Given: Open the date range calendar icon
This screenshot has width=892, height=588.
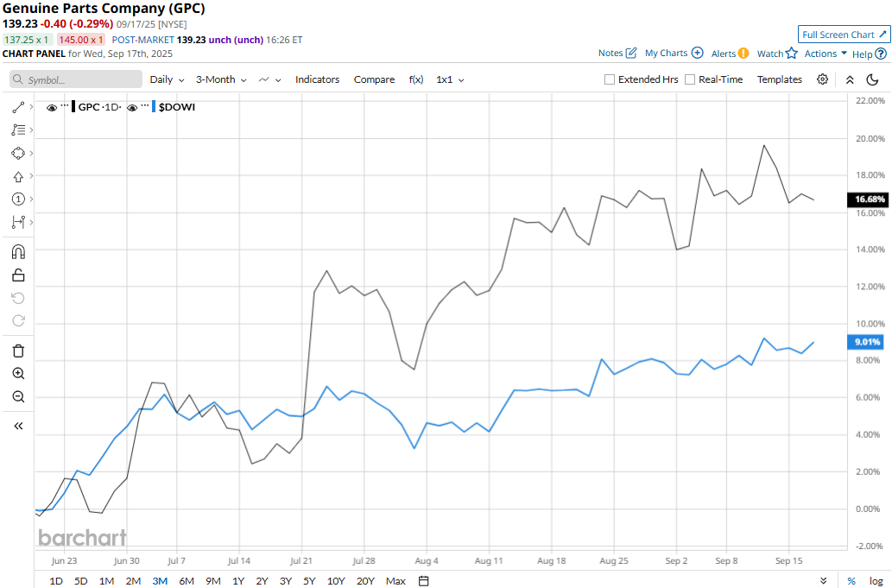Looking at the screenshot, I should coord(424,581).
